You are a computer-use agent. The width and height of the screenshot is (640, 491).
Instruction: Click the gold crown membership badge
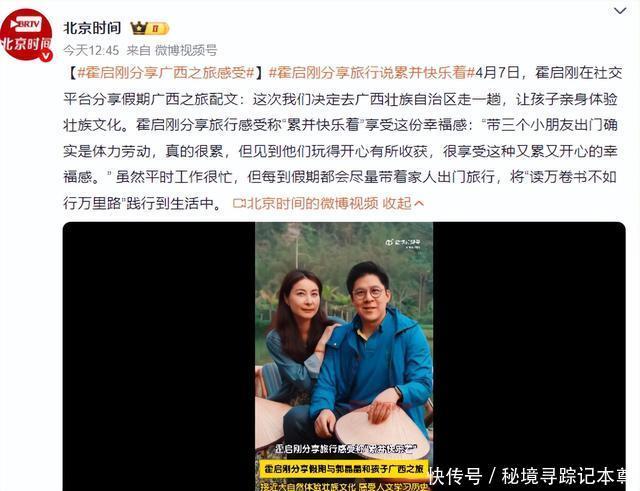coord(149,28)
